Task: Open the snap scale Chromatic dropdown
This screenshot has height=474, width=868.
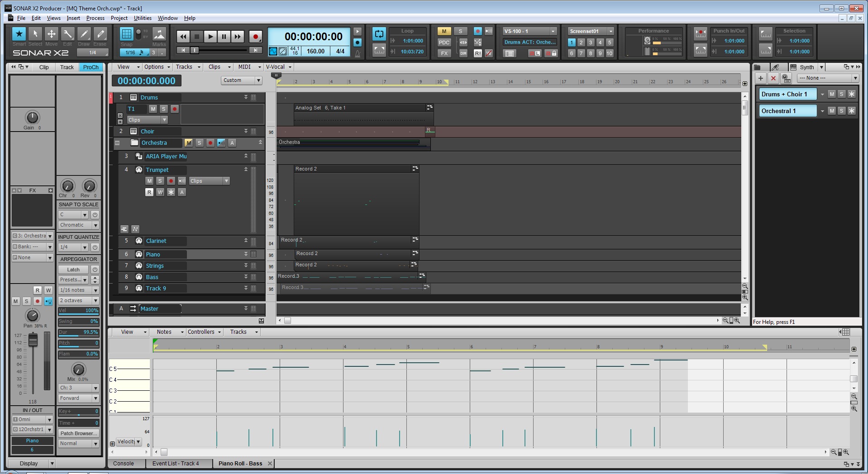Action: pyautogui.click(x=79, y=225)
